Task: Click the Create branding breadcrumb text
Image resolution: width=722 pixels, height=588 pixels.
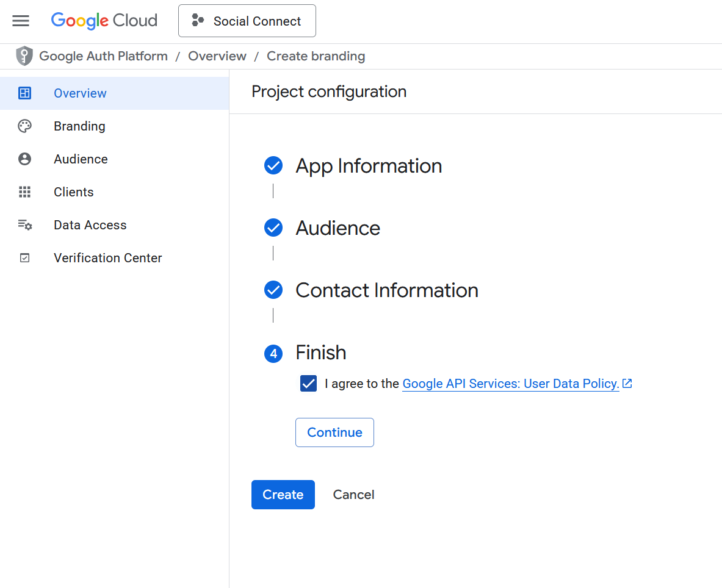Action: pyautogui.click(x=316, y=56)
